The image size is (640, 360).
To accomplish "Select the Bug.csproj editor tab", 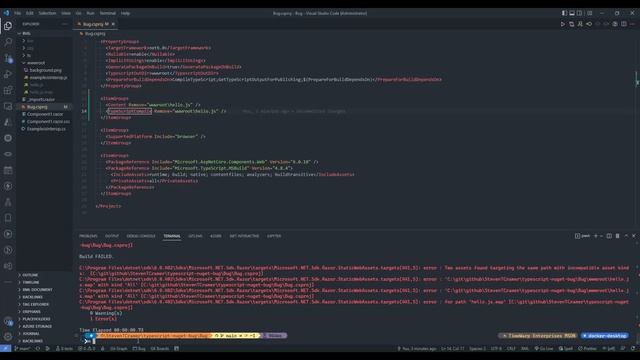I will click(96, 24).
